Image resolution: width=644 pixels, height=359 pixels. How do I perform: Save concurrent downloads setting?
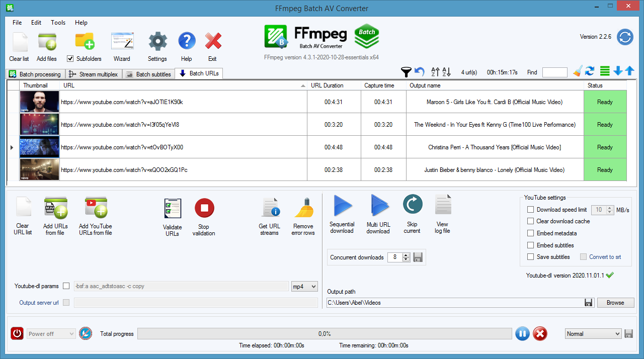418,257
